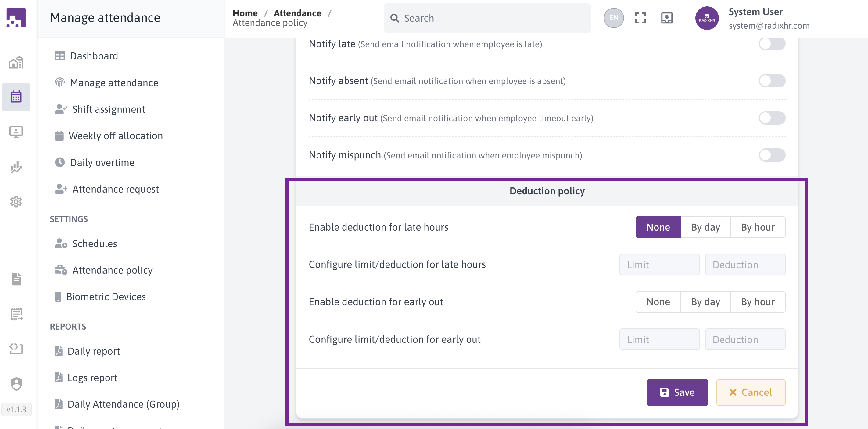Click the shield user icon in left rail

point(16,384)
